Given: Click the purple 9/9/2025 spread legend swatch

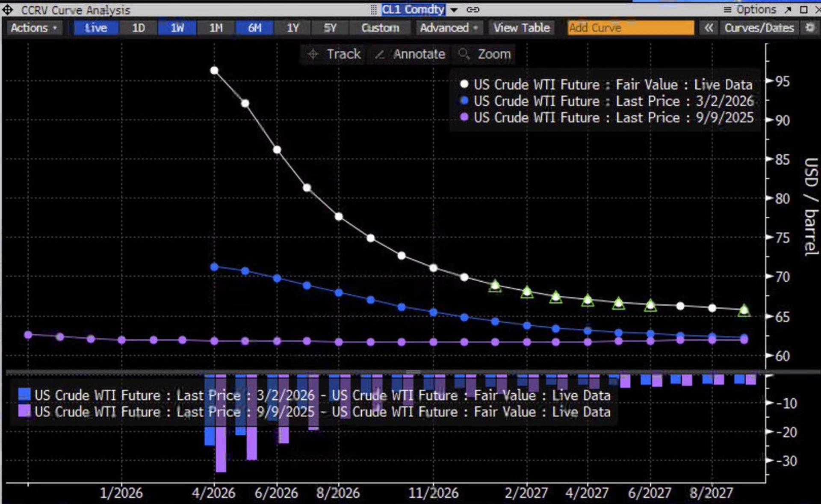Looking at the screenshot, I should (24, 411).
